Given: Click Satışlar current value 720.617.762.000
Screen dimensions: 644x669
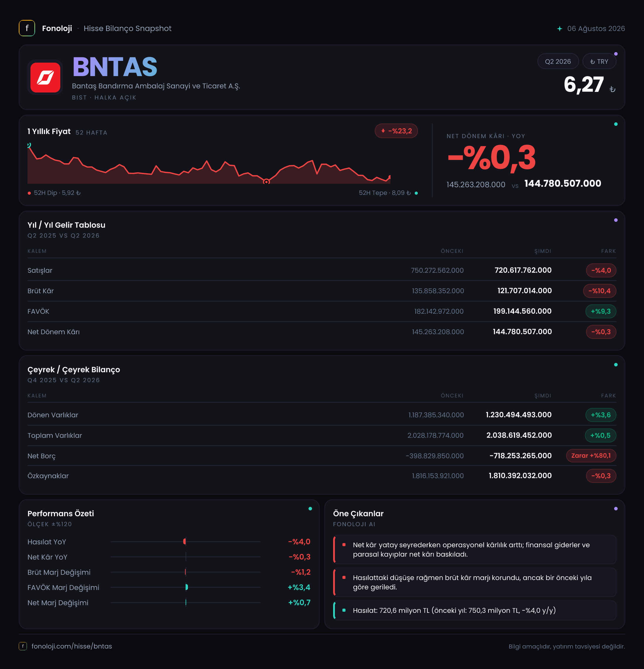Looking at the screenshot, I should pos(523,270).
